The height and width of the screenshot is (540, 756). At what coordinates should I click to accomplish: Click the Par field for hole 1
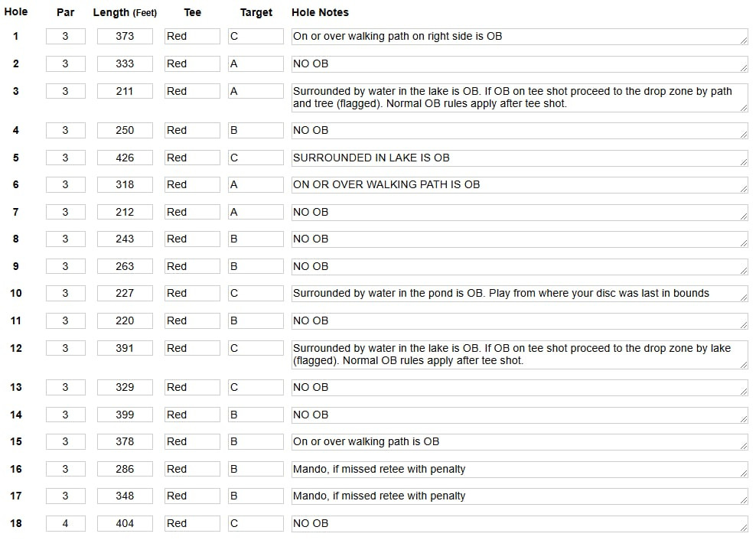click(65, 36)
